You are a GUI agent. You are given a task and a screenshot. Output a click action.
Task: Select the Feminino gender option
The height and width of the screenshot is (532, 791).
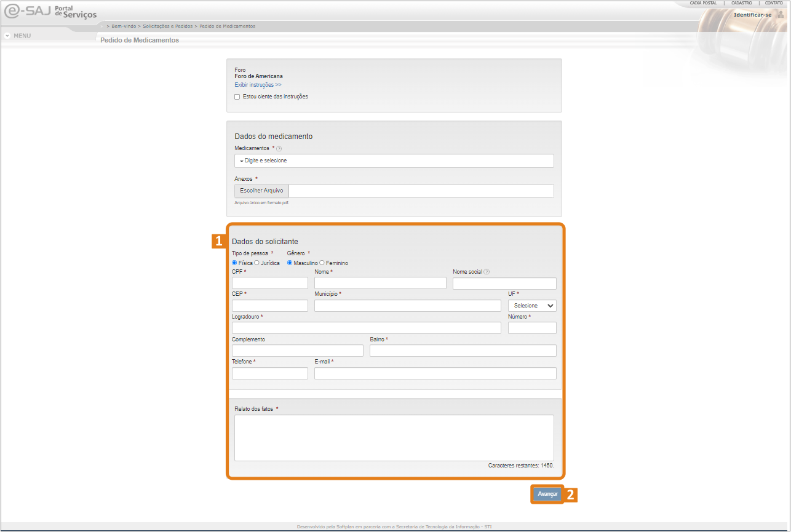coord(322,263)
